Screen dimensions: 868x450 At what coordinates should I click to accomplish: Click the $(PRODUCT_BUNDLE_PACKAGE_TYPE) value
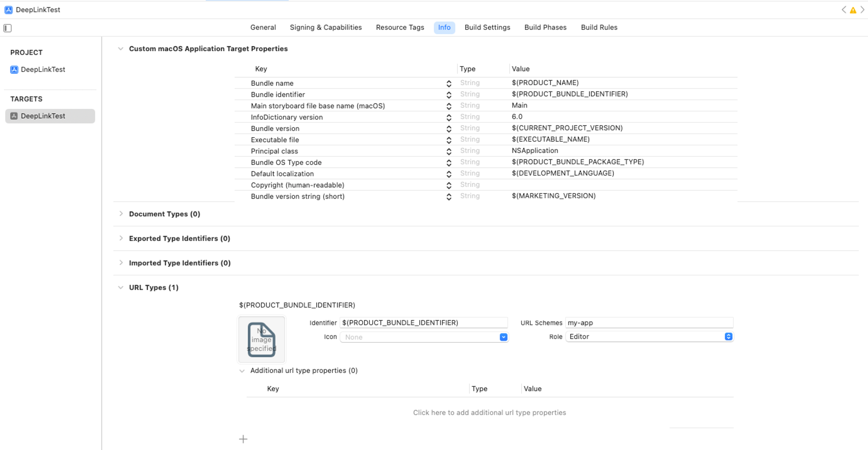click(578, 161)
